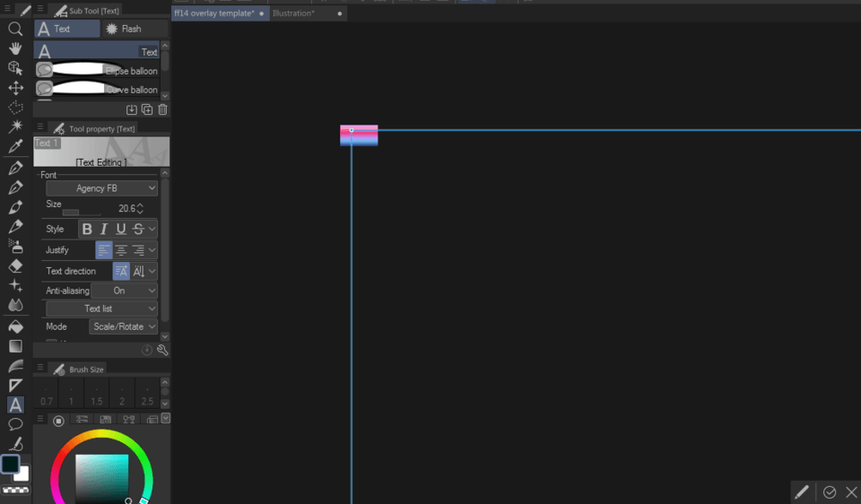Image resolution: width=861 pixels, height=504 pixels.
Task: Expand the Style options arrow
Action: [x=152, y=229]
